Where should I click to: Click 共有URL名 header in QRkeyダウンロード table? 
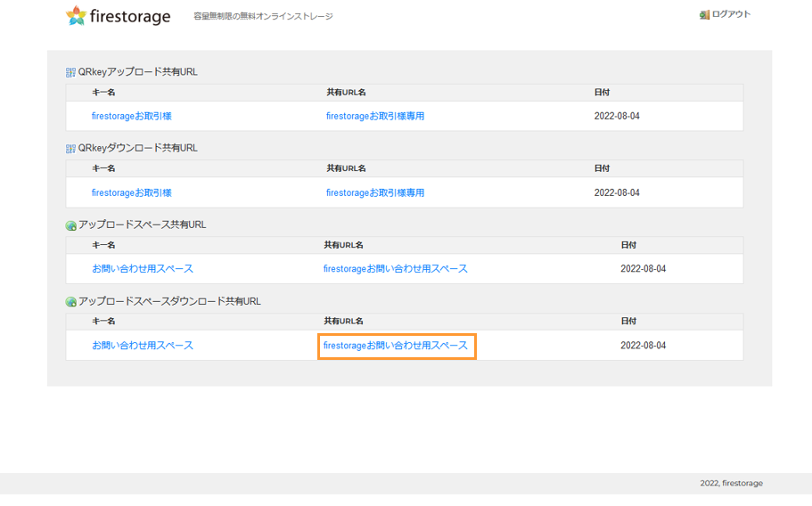click(346, 168)
